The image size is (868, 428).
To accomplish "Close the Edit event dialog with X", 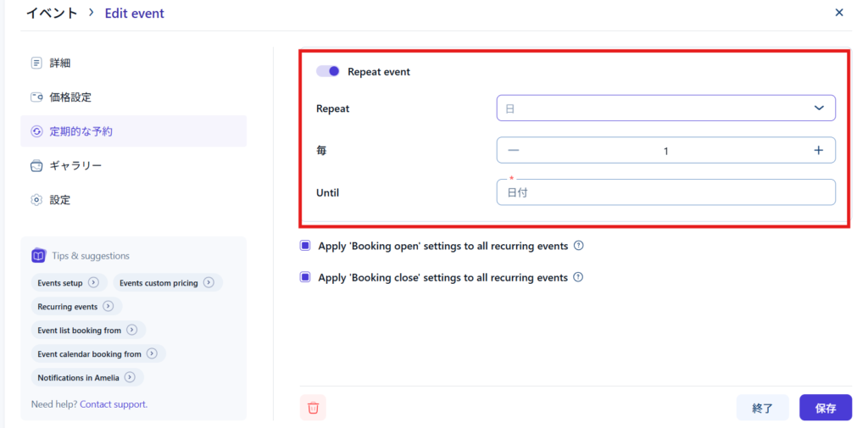I will click(x=839, y=13).
